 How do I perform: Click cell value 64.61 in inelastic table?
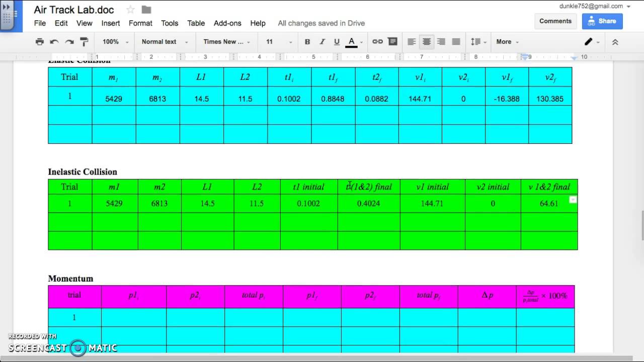pos(549,204)
